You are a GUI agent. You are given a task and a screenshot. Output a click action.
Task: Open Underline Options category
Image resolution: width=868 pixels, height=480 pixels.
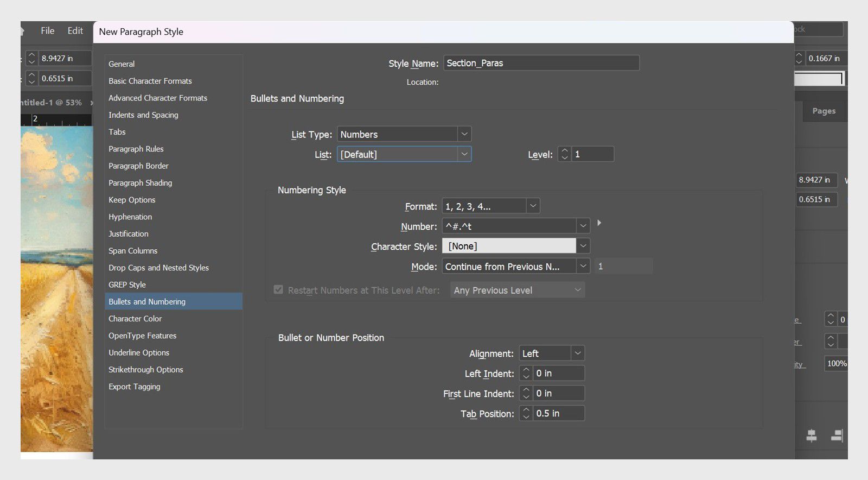tap(173, 352)
